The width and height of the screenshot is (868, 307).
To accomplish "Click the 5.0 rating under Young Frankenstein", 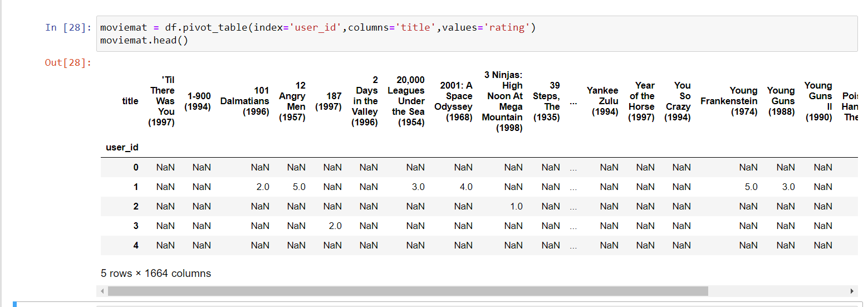I will [x=751, y=187].
